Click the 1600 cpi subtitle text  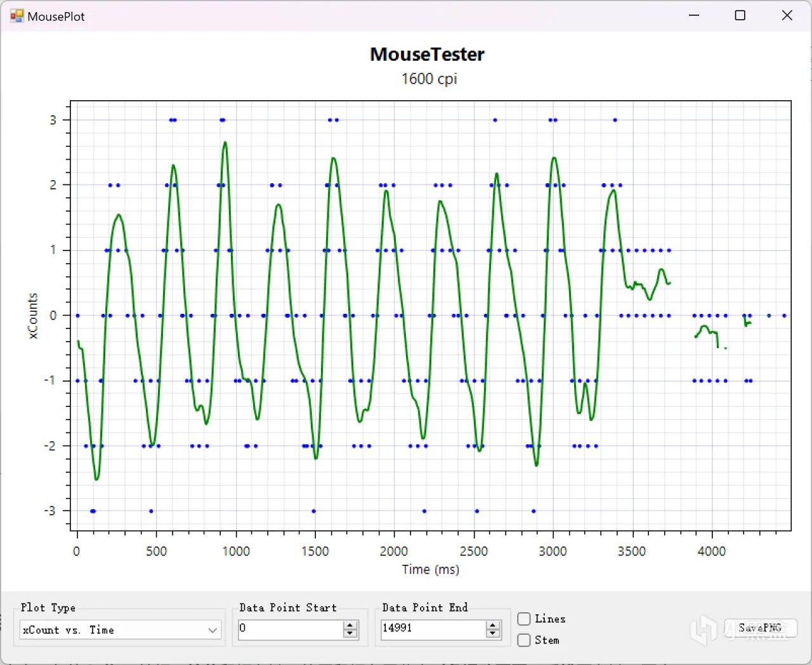[x=429, y=79]
